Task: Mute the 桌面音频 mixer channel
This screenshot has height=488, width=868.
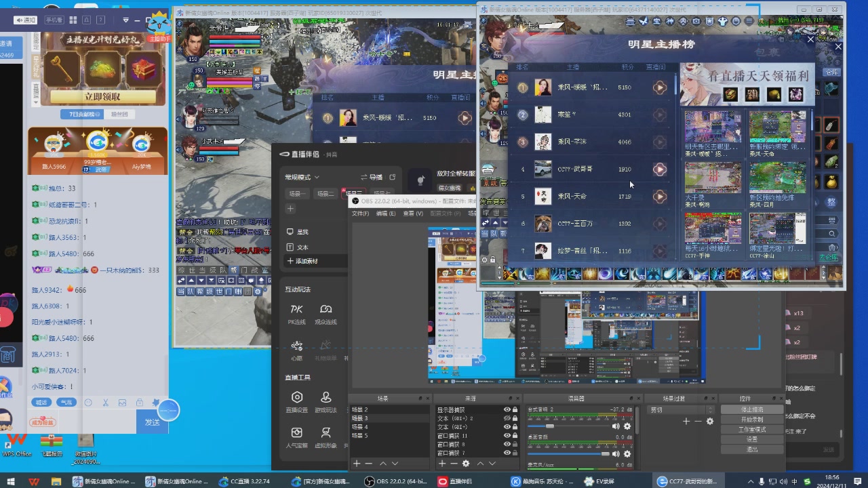Action: [x=616, y=454]
